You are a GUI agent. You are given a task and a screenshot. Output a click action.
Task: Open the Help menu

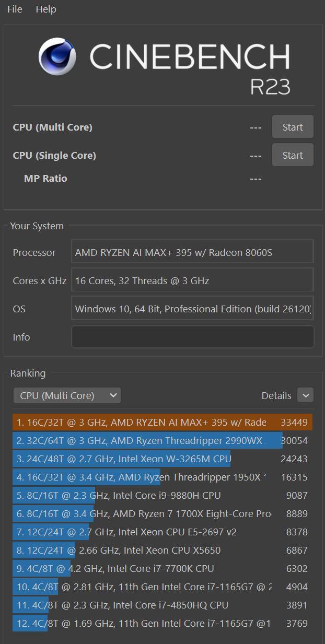(46, 9)
